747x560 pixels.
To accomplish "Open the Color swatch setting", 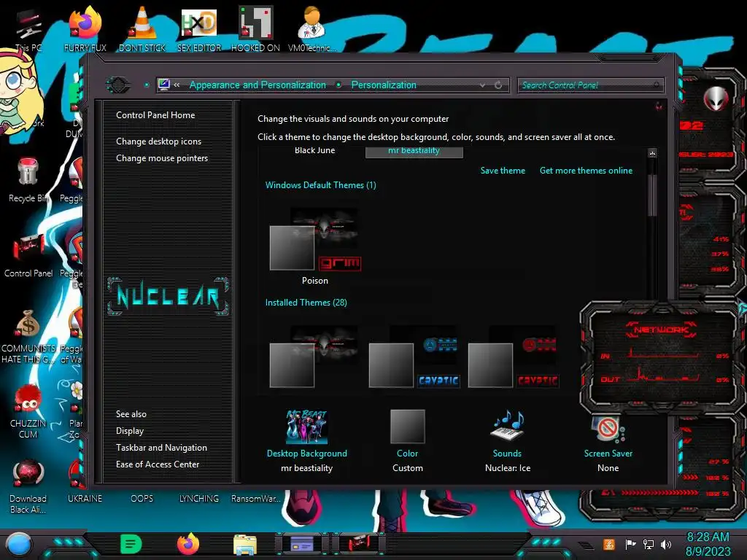I will [x=407, y=427].
